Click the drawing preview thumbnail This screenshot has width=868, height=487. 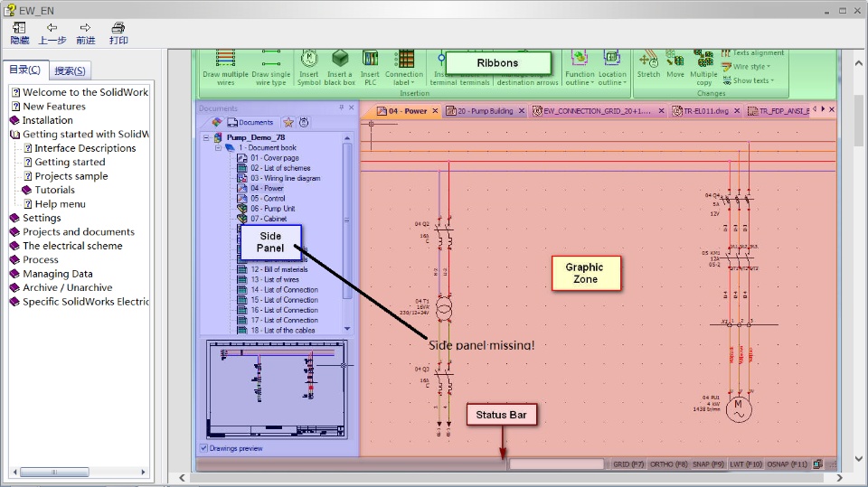click(x=277, y=389)
